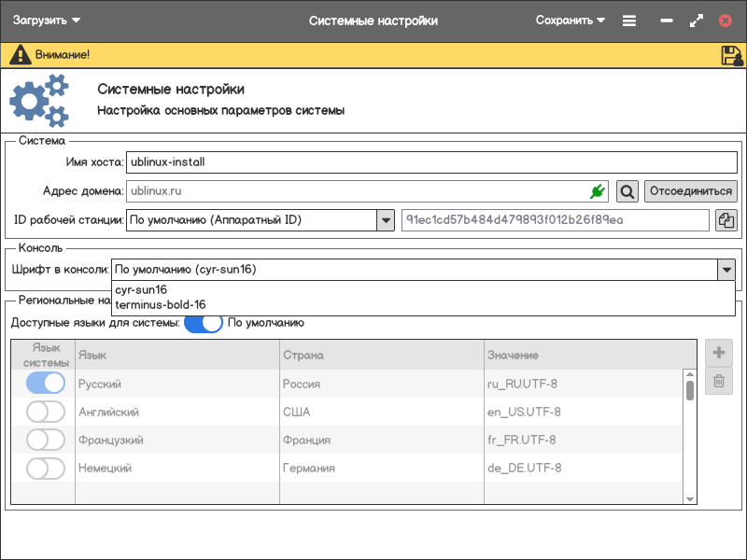Turn on the German language switch

point(46,468)
